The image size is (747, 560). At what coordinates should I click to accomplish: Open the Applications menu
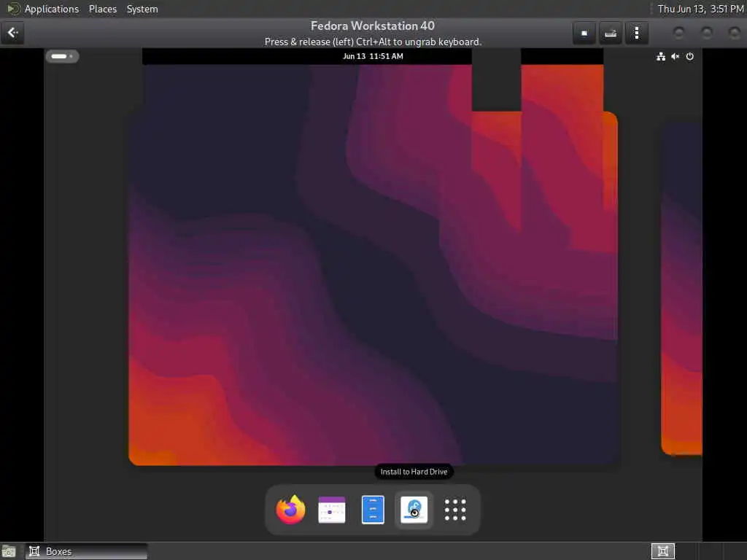point(52,9)
